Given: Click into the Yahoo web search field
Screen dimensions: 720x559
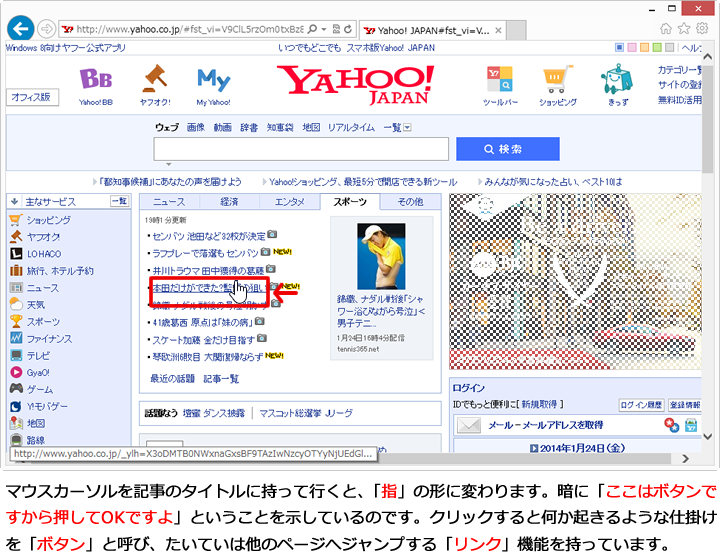Looking at the screenshot, I should click(301, 149).
